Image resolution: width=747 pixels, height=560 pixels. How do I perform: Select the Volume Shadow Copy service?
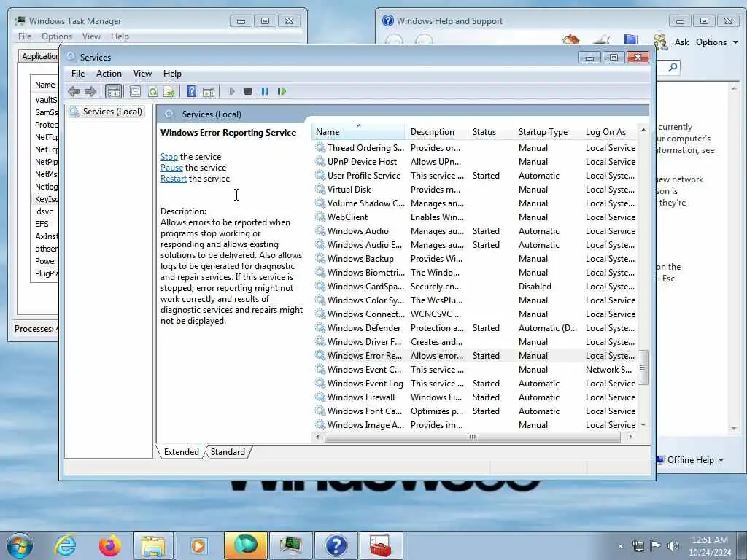(x=475, y=203)
